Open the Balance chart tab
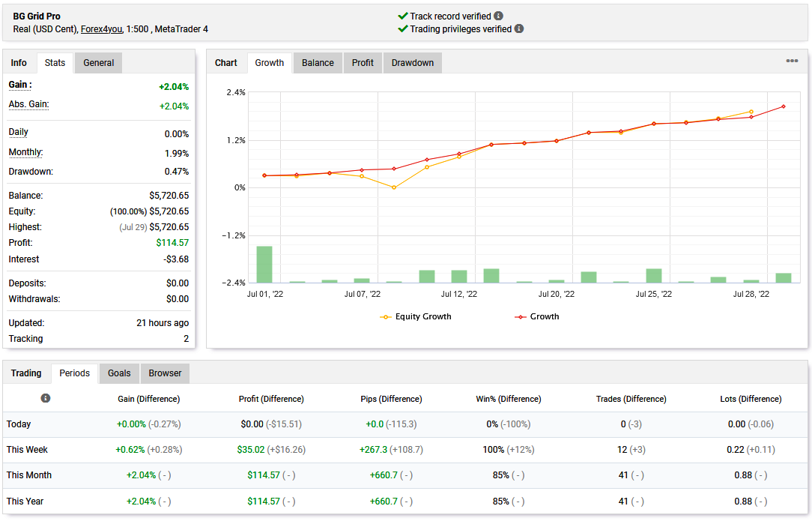 318,63
